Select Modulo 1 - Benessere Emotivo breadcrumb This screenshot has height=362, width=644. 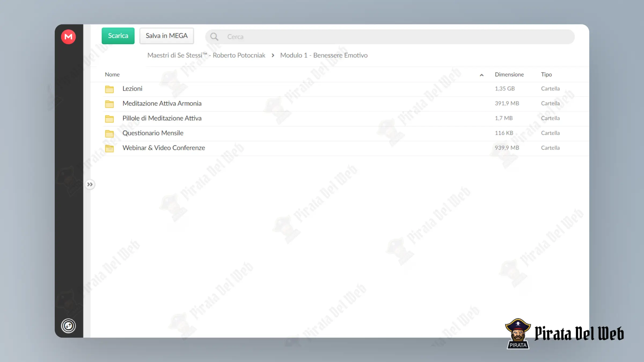(324, 55)
